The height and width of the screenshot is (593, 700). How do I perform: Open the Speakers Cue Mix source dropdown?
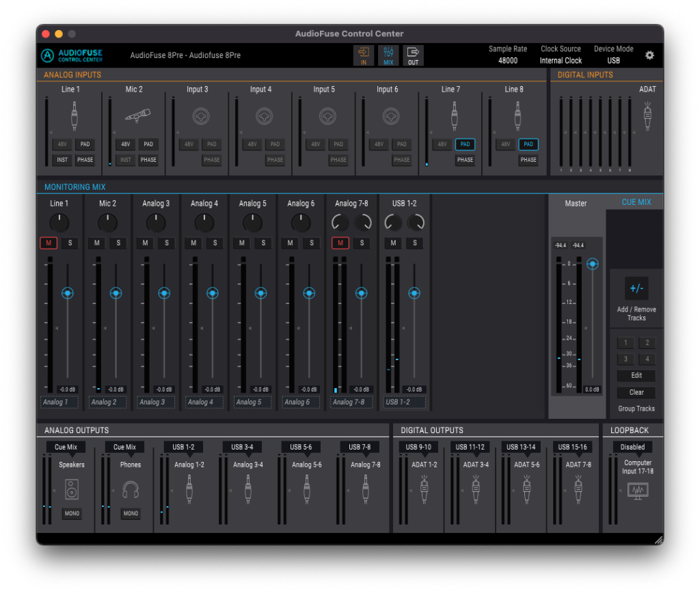[66, 447]
